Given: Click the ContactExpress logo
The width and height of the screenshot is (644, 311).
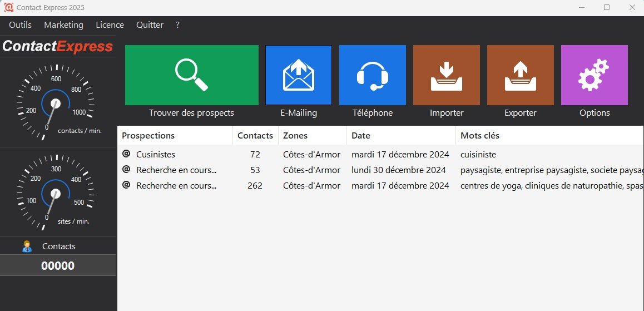Looking at the screenshot, I should click(57, 46).
